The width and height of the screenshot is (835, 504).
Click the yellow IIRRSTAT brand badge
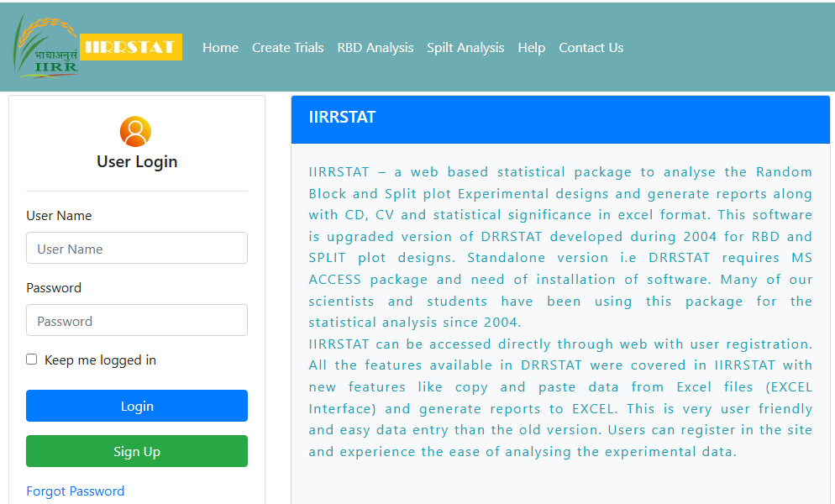[131, 47]
